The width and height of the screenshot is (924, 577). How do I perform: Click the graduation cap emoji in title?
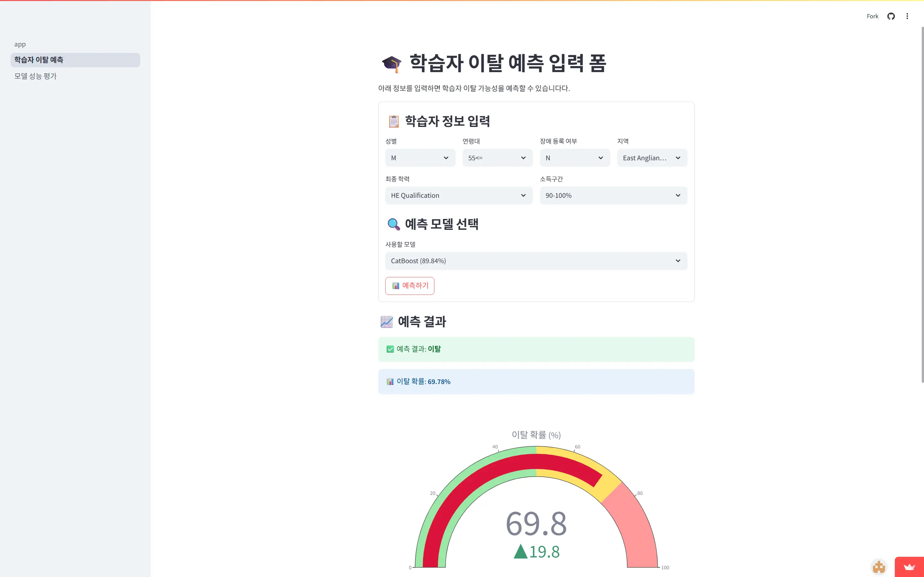click(392, 64)
